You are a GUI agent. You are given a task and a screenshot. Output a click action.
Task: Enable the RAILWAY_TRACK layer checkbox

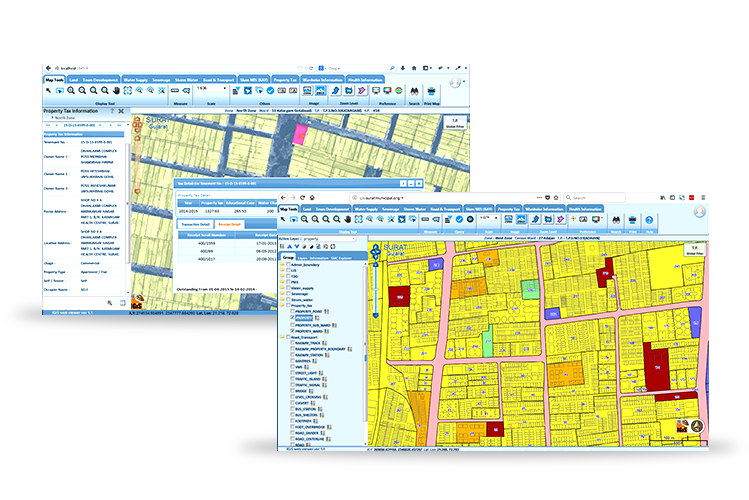pos(292,343)
